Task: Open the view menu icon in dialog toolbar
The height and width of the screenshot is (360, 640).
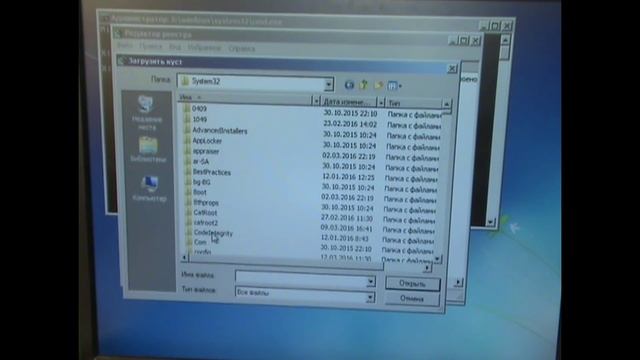Action: coord(394,86)
